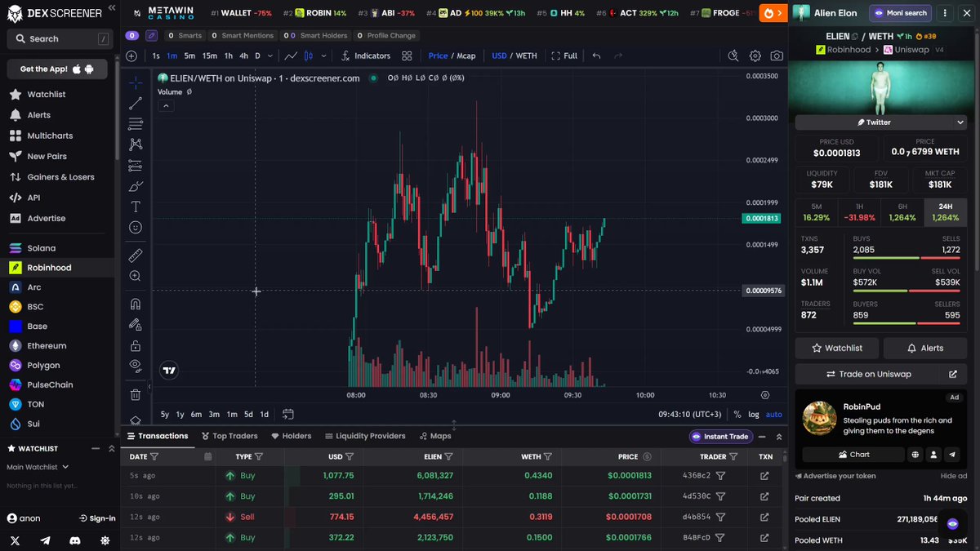
Task: Open the D timeframe dropdown arrow
Action: click(271, 56)
